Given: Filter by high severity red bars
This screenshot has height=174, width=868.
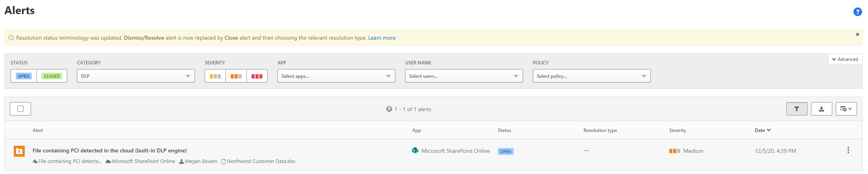Looking at the screenshot, I should (257, 76).
